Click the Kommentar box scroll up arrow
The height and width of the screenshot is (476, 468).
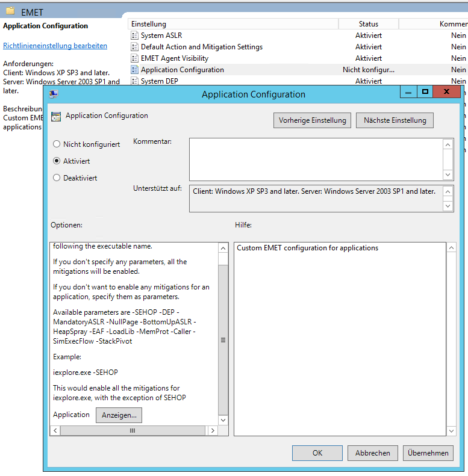tap(448, 145)
